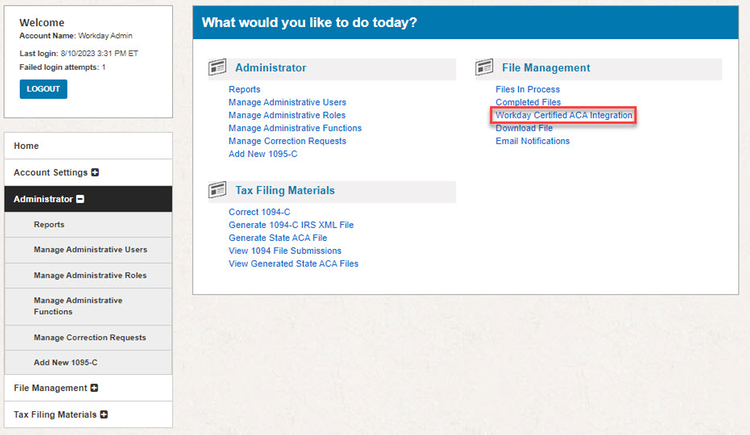The image size is (750, 435).
Task: Open View 1094 File Submissions link
Action: (x=285, y=251)
